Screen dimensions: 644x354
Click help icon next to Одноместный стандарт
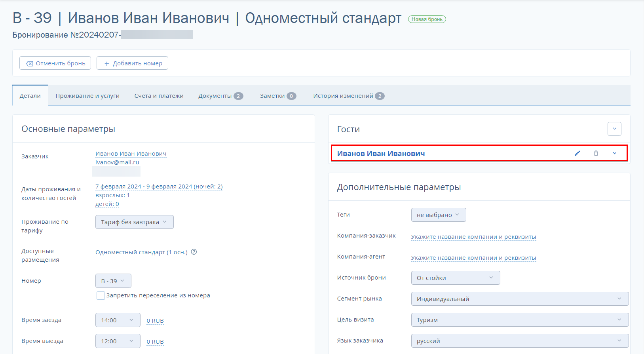[194, 252]
